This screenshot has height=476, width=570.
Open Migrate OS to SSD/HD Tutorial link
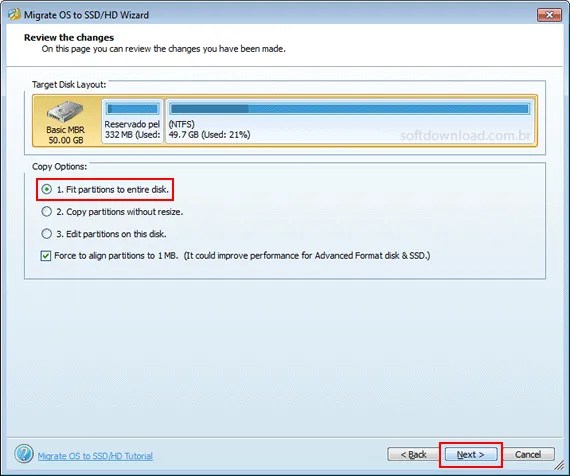tap(95, 456)
